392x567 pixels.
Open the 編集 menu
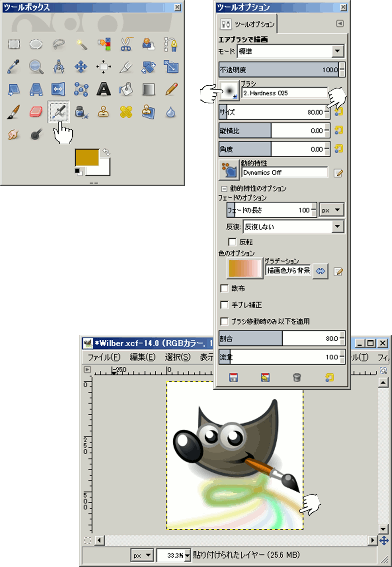(x=142, y=357)
